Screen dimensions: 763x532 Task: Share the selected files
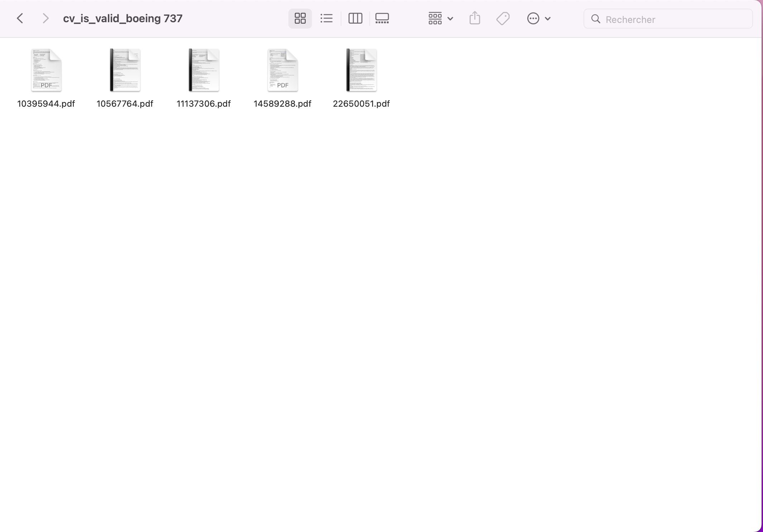click(475, 18)
